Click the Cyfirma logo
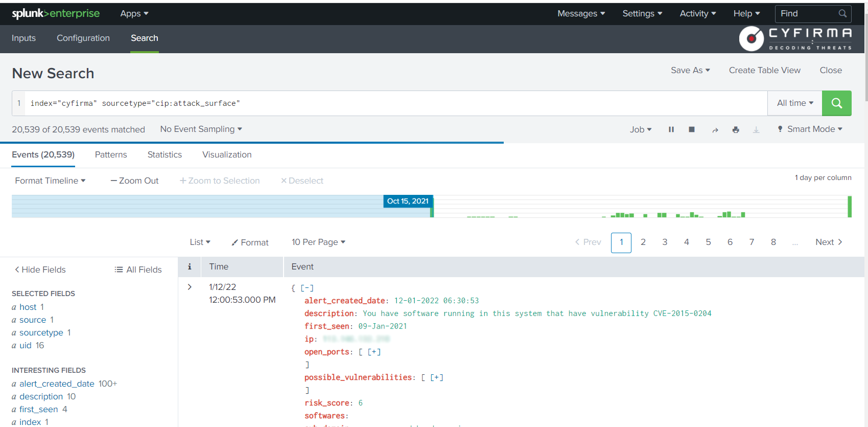 (x=795, y=38)
